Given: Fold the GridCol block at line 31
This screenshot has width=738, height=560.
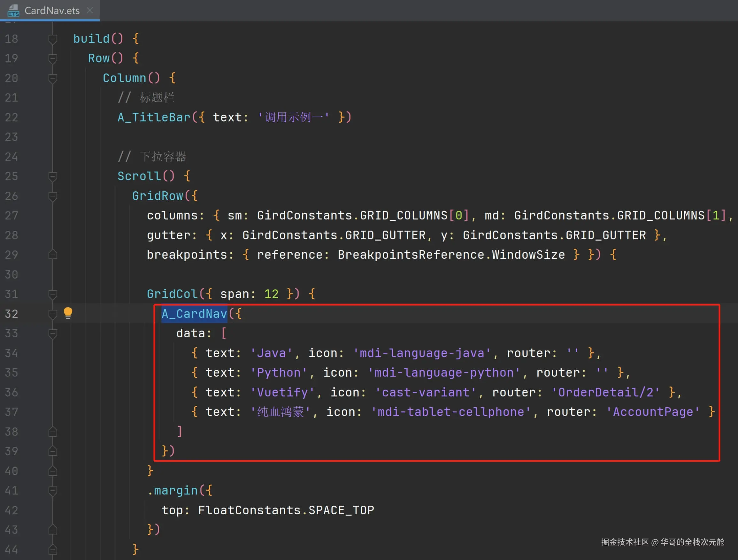Looking at the screenshot, I should pos(53,294).
